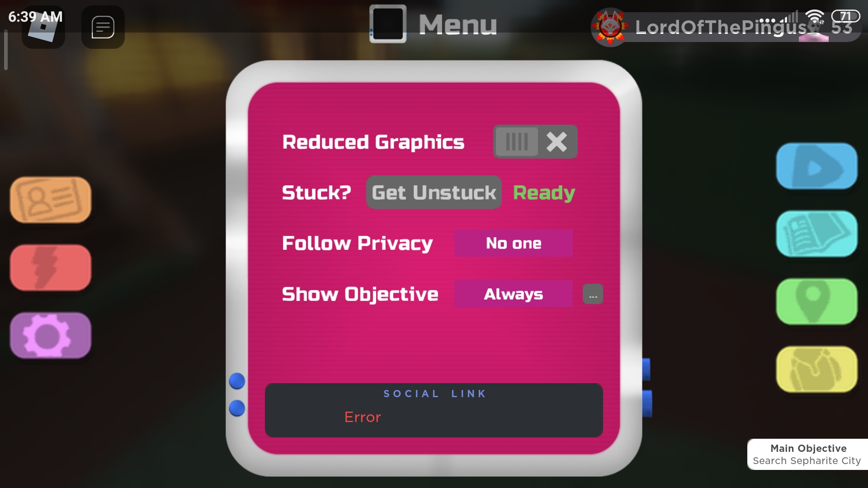868x488 pixels.
Task: Open the player profile card icon
Action: pyautogui.click(x=51, y=200)
